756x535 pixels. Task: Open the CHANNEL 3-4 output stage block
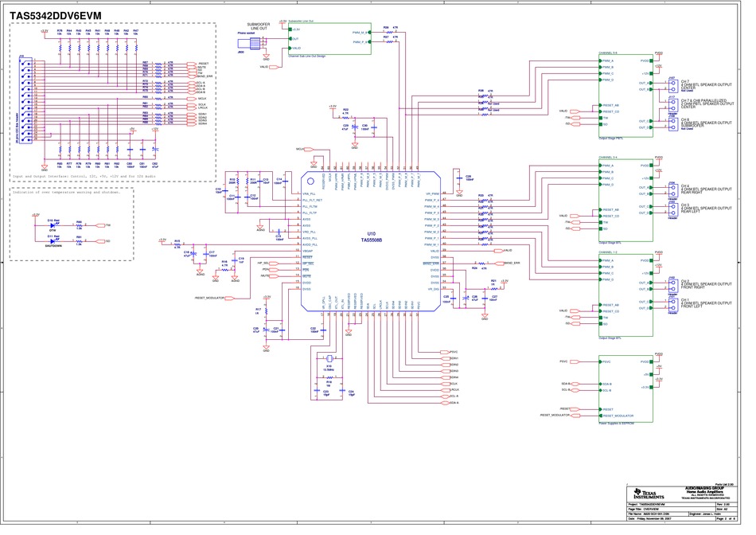pyautogui.click(x=625, y=200)
